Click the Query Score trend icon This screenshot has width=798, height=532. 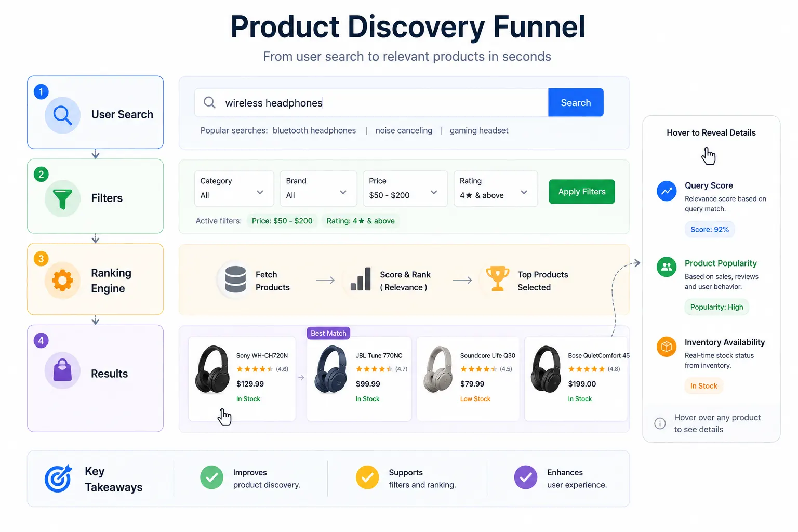[667, 191]
